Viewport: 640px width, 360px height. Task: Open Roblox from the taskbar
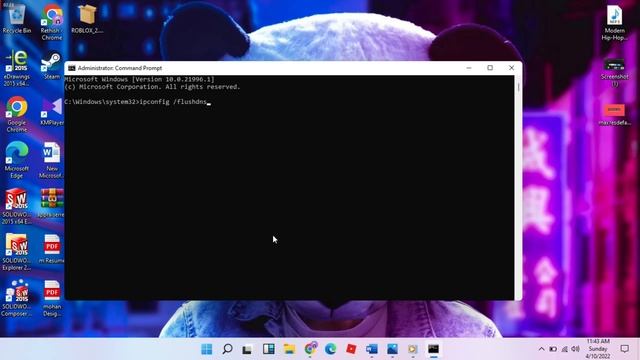point(351,349)
